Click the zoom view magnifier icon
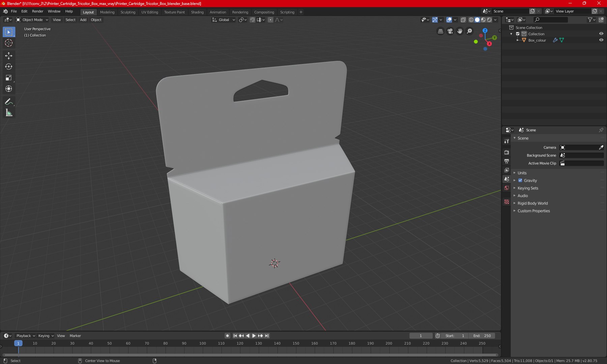Screen dimensions: 607x364 470,31
